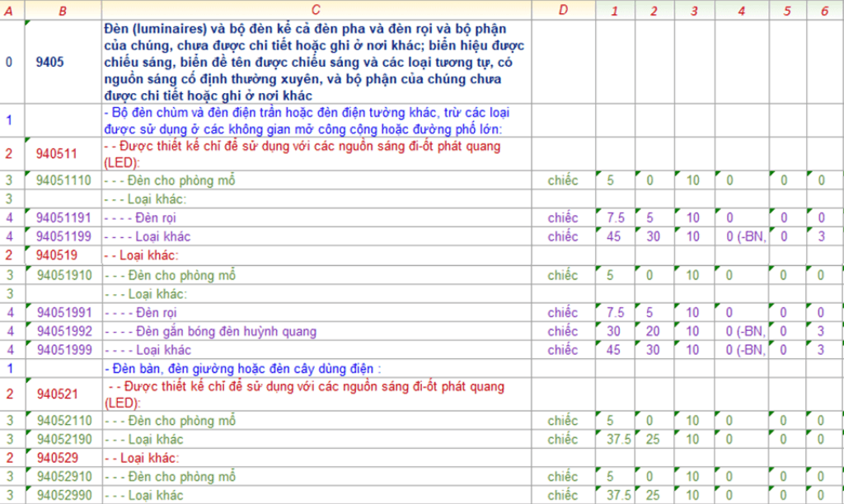Select the value 3 in row 94051199
The image size is (844, 504).
(822, 236)
